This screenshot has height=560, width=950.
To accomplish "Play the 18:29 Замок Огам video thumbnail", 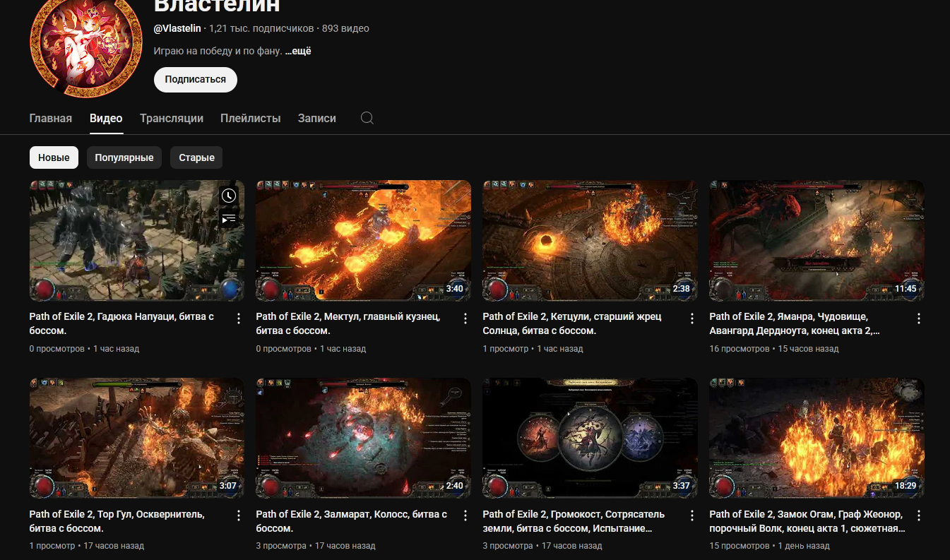I will [x=817, y=439].
